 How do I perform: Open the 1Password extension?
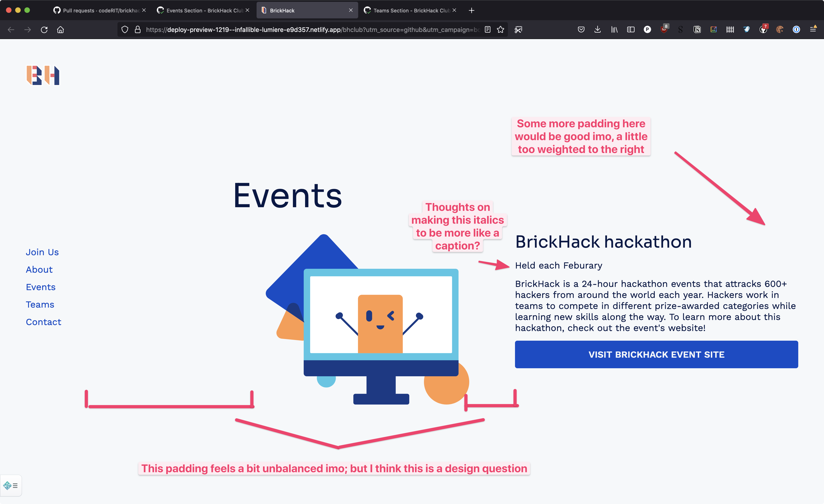797,30
